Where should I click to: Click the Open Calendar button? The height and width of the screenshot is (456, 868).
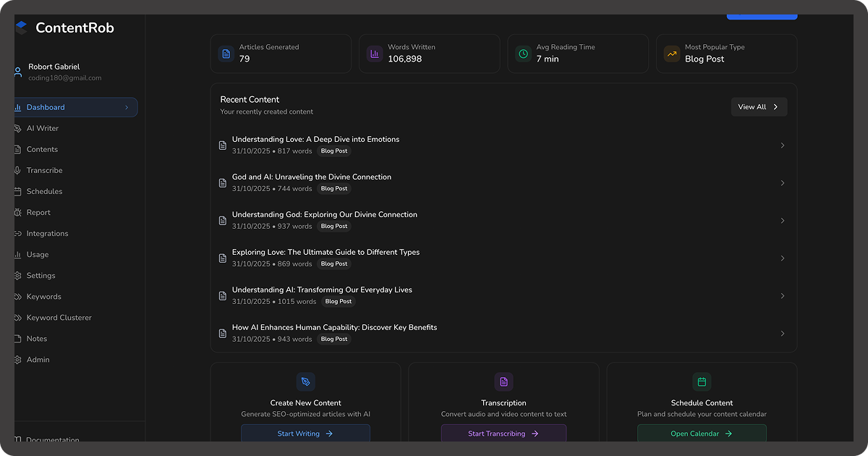tap(702, 434)
